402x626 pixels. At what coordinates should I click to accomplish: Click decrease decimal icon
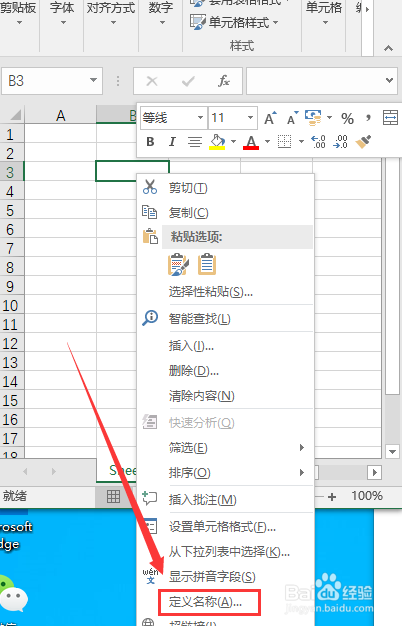coord(340,142)
